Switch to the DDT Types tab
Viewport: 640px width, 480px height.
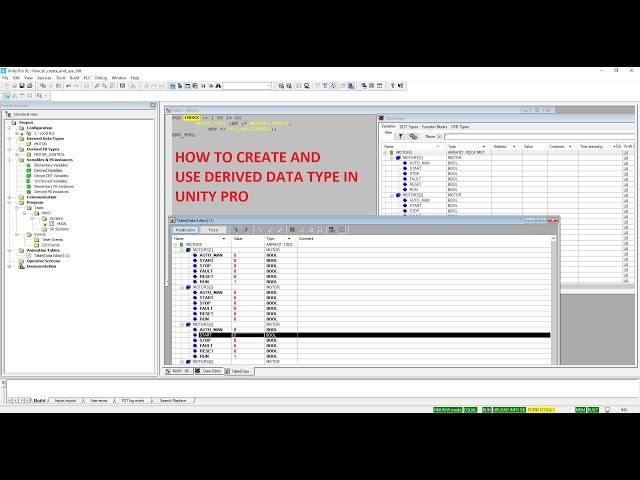tap(408, 127)
